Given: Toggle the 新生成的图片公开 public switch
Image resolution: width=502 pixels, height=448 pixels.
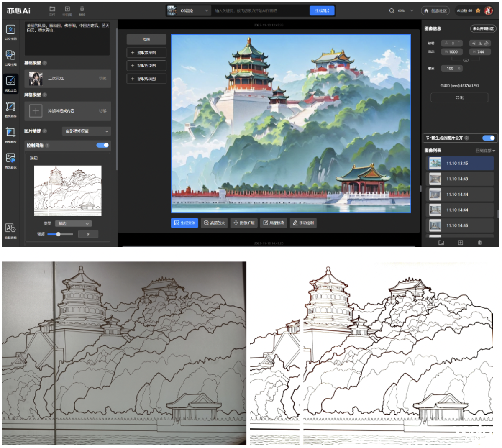Looking at the screenshot, I should click(488, 138).
